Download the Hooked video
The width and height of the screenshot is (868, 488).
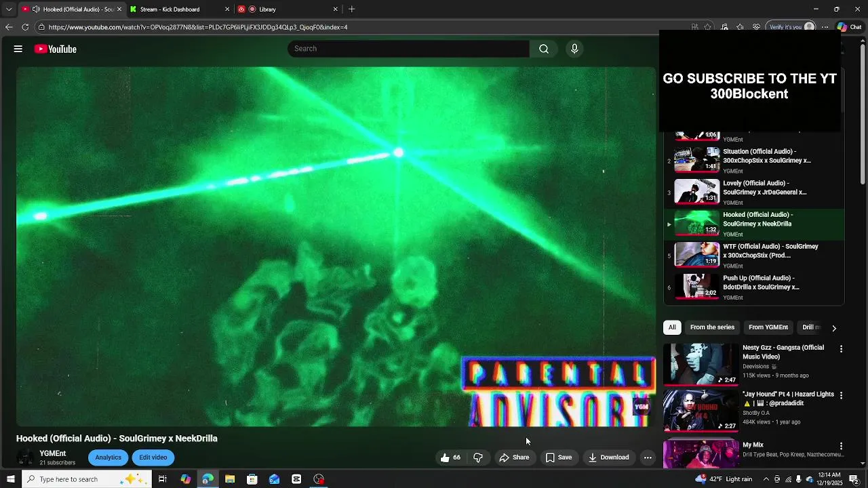(608, 457)
